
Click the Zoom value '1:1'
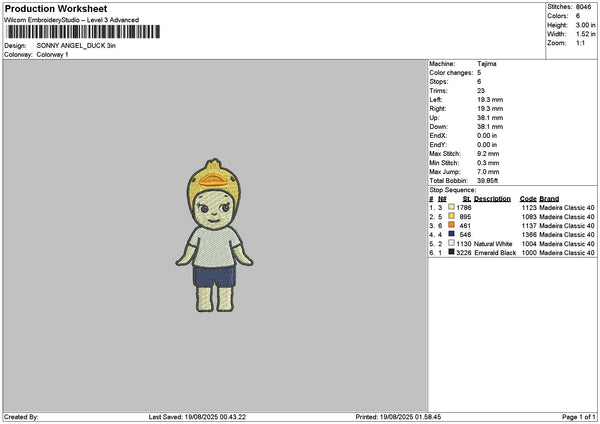580,43
